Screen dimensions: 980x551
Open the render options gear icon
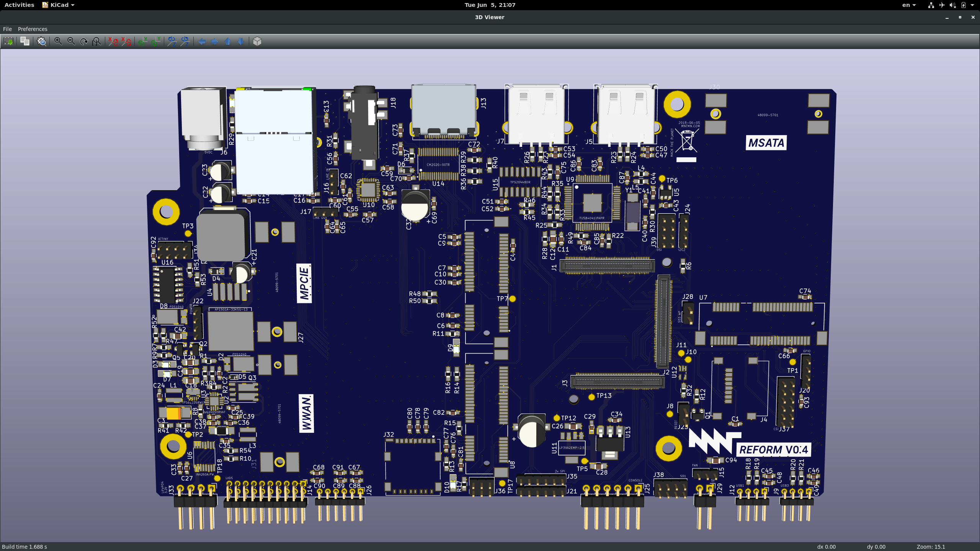41,41
